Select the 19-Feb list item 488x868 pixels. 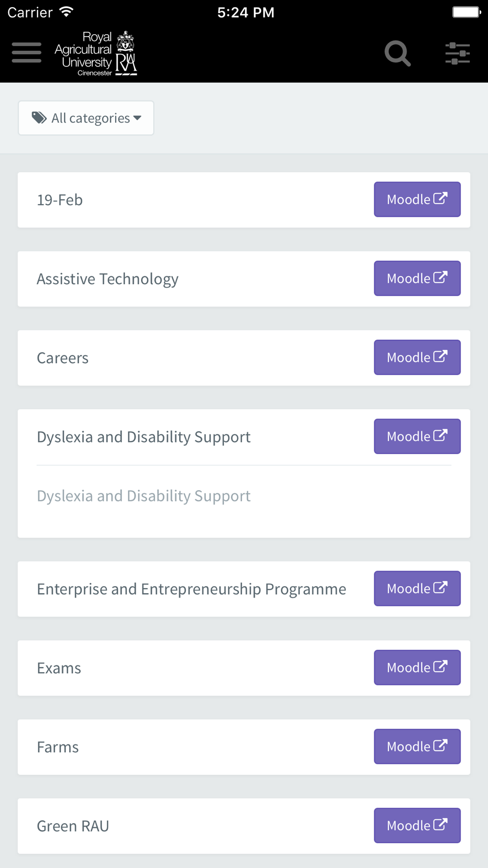pyautogui.click(x=60, y=200)
